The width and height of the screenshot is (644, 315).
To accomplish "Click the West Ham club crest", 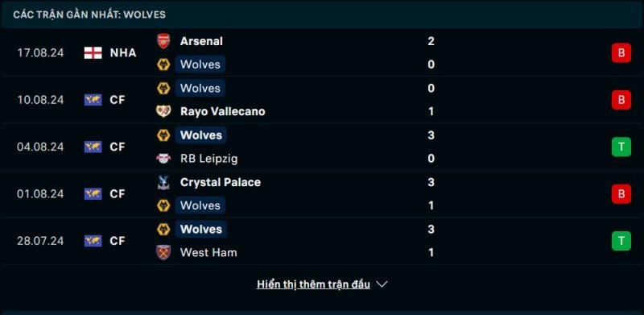I will 163,252.
